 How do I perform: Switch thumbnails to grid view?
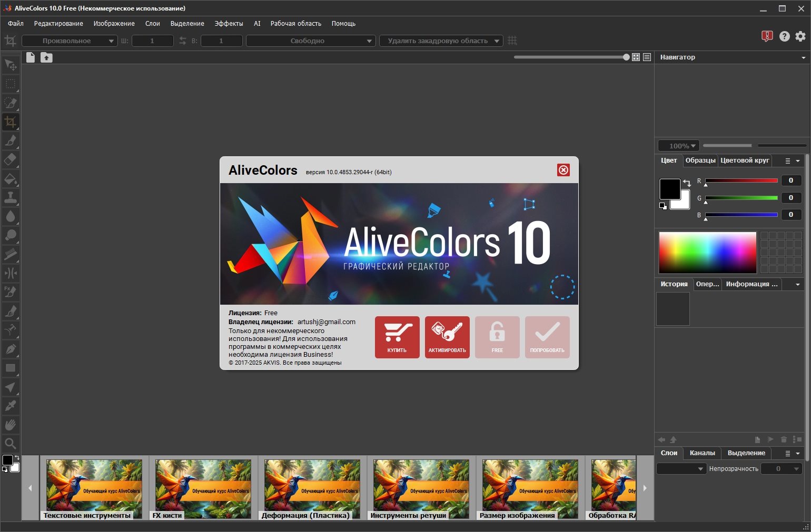(636, 57)
